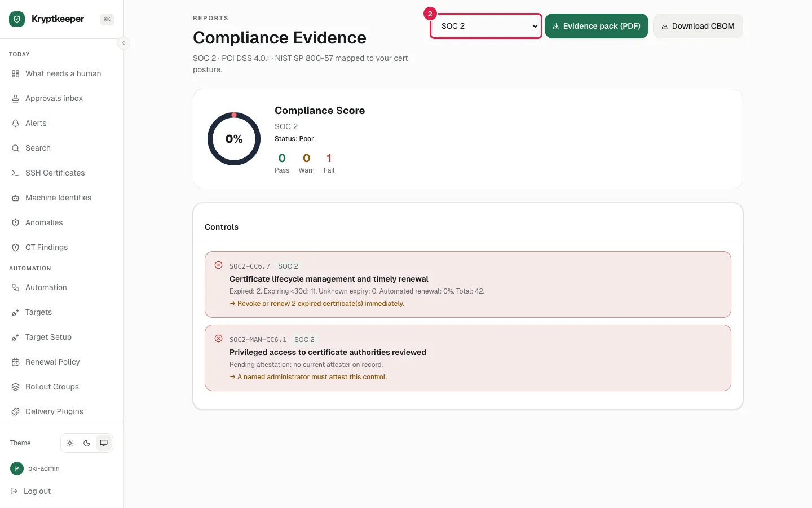
Task: Click 'Privileged access to certificate authorities reviewed' title
Action: coord(328,352)
